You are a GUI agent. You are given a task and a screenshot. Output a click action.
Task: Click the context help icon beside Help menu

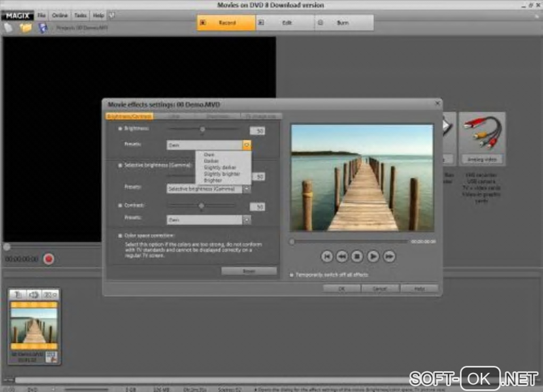(111, 15)
